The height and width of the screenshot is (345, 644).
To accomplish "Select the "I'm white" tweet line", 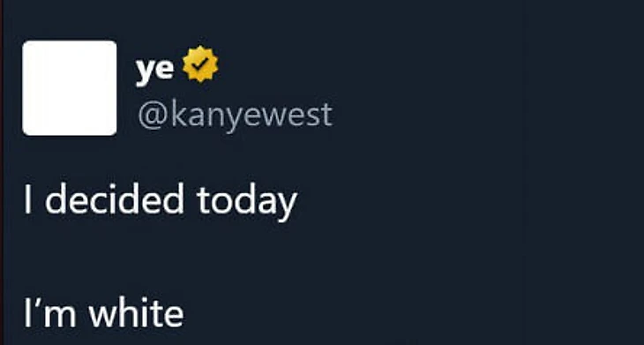I will (x=104, y=312).
